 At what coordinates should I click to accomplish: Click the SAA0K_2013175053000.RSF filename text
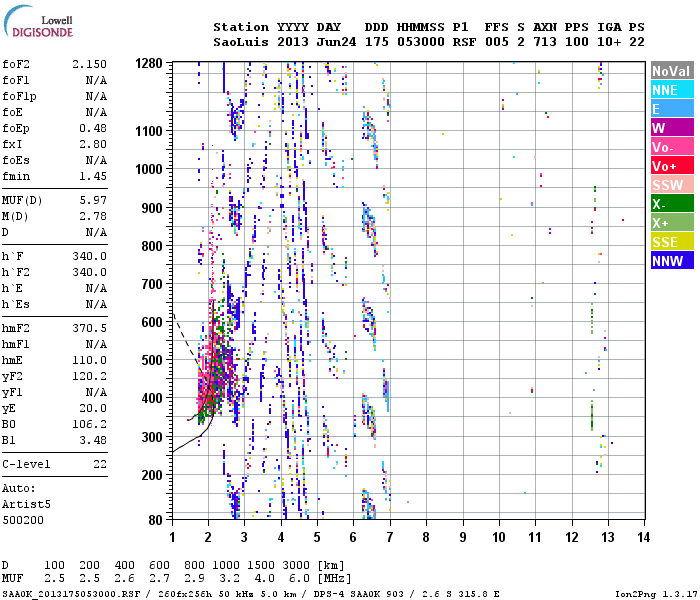click(x=71, y=594)
